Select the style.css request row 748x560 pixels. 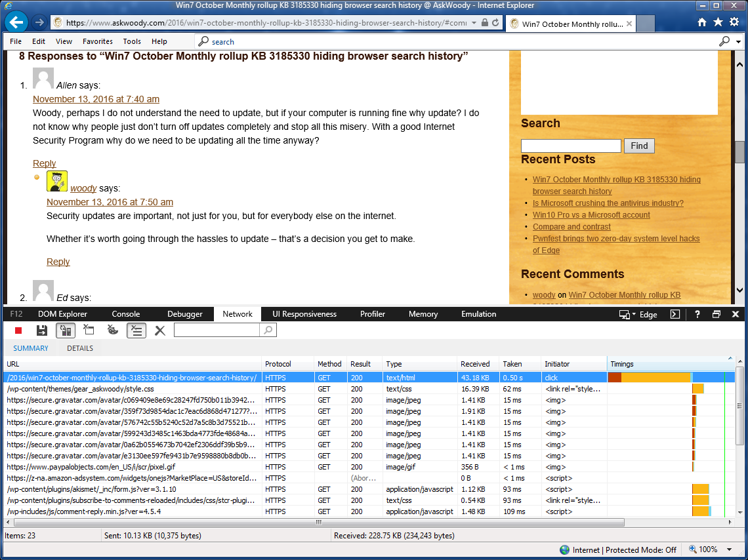[368, 389]
